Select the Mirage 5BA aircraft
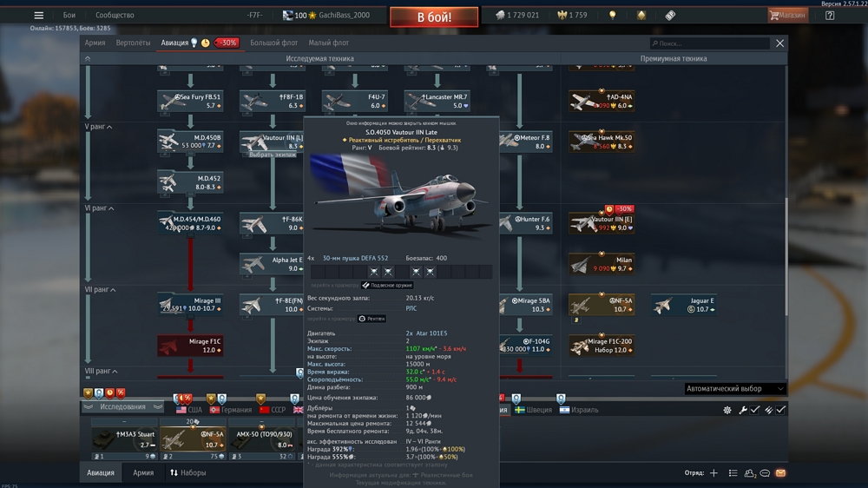 tap(526, 305)
